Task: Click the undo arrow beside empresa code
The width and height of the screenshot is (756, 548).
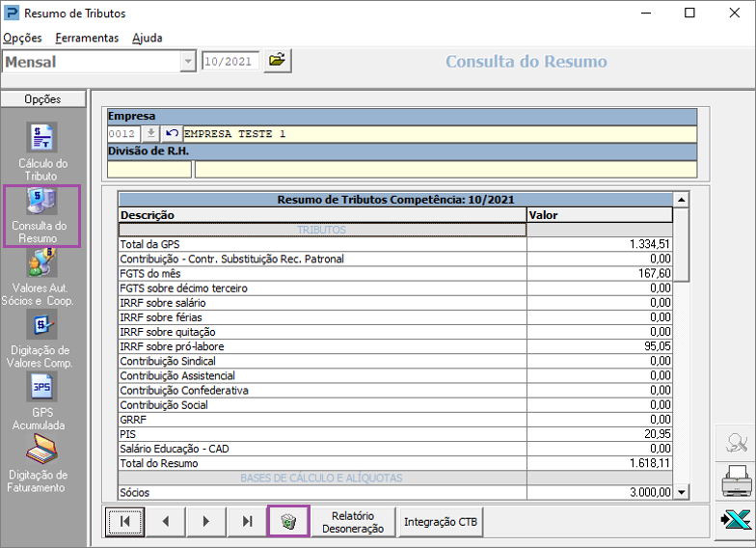Action: [x=172, y=133]
